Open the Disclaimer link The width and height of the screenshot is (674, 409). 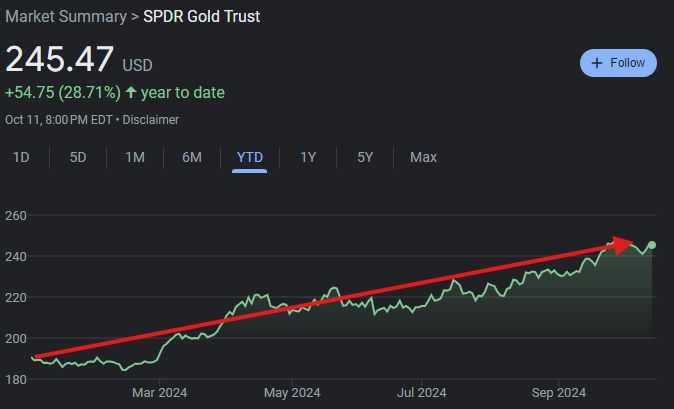pos(150,119)
